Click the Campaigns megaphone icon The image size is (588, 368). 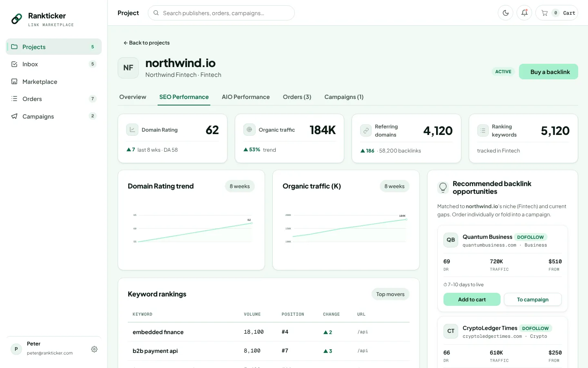pyautogui.click(x=14, y=116)
